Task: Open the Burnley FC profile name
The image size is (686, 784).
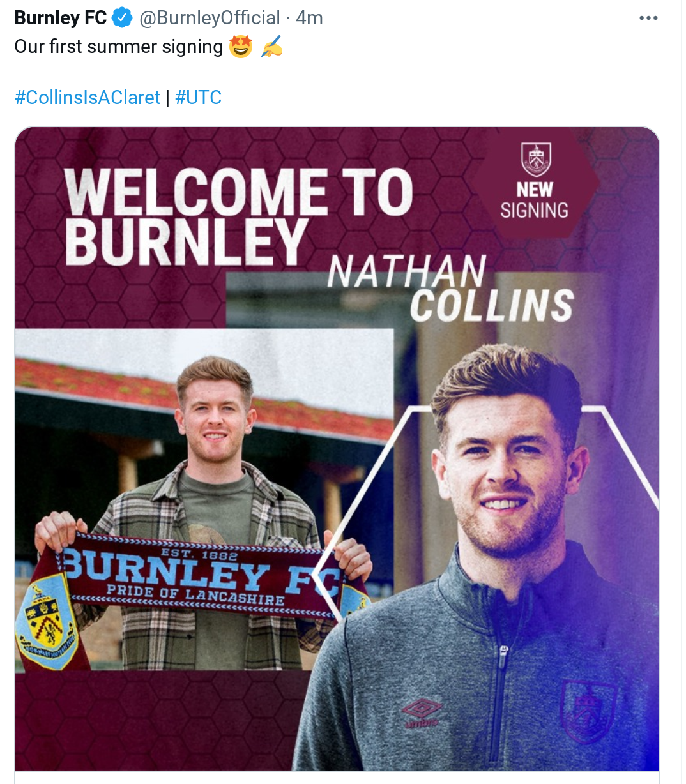Action: pyautogui.click(x=61, y=18)
